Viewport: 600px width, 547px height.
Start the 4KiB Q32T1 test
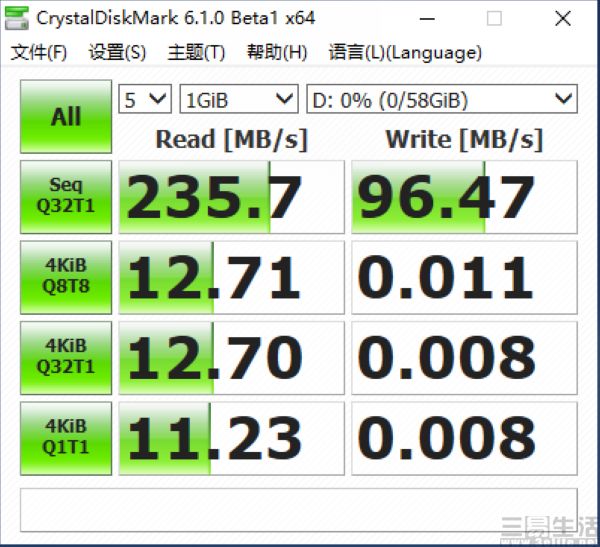pyautogui.click(x=66, y=358)
